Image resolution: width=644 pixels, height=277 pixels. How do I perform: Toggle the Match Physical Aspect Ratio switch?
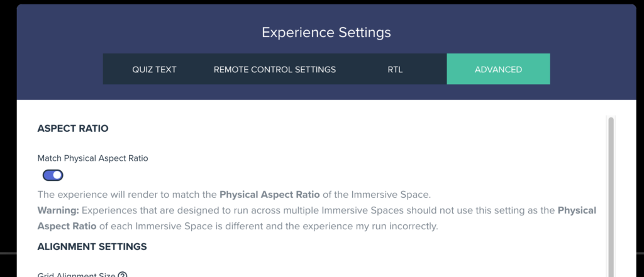53,176
